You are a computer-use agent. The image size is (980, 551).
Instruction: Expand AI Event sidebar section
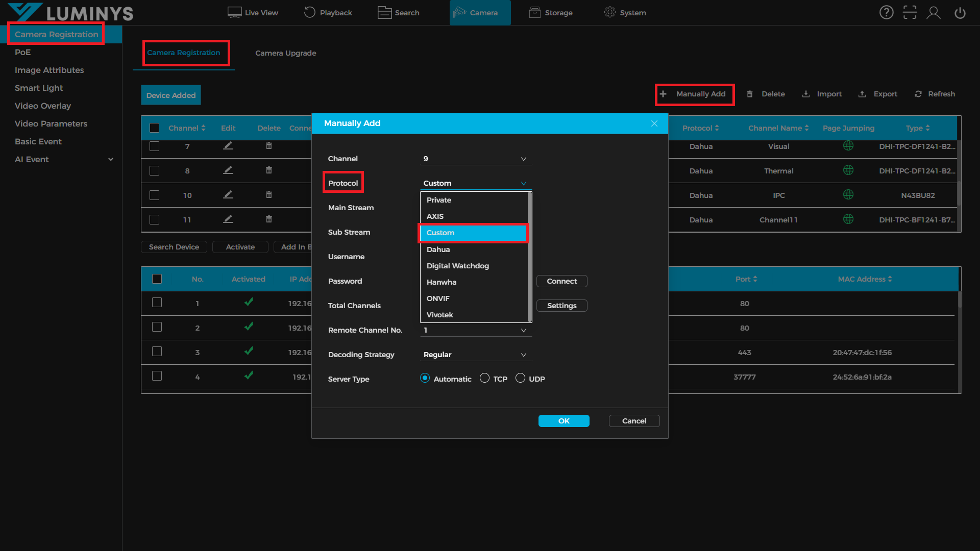point(111,159)
